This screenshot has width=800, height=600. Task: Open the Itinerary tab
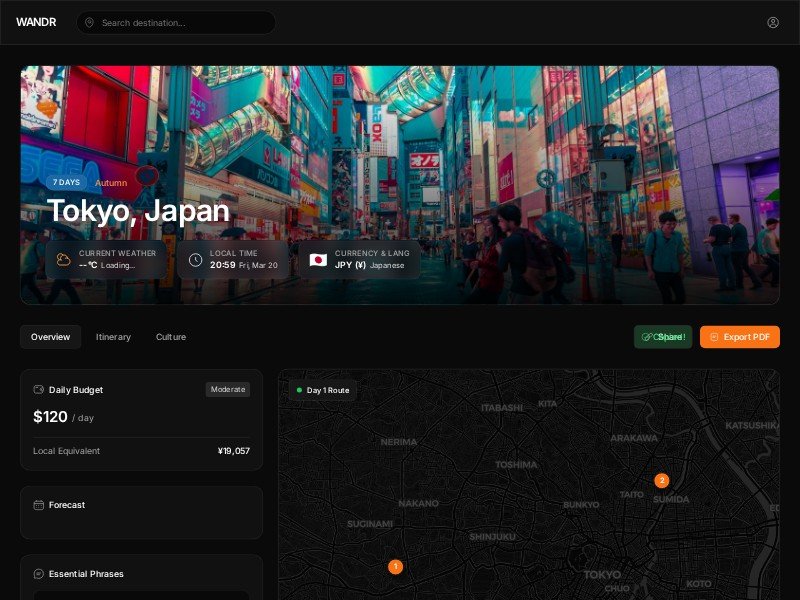(x=113, y=337)
